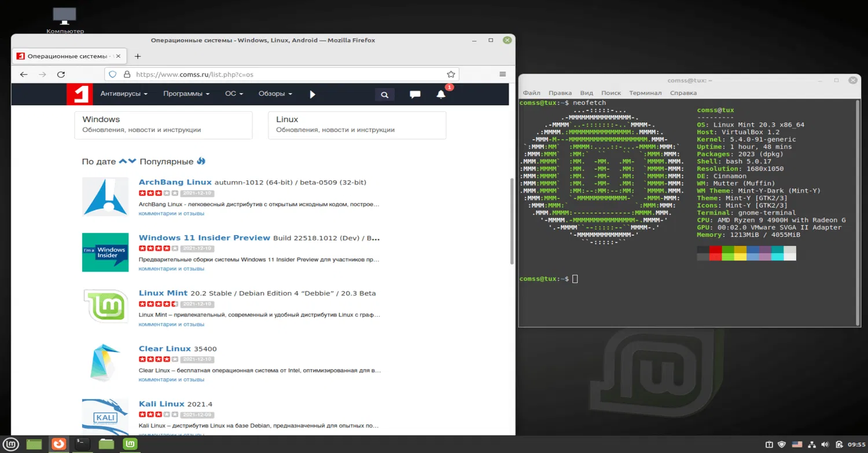The height and width of the screenshot is (453, 868).
Task: Click the US flag keyboard layout indicator
Action: 797,444
